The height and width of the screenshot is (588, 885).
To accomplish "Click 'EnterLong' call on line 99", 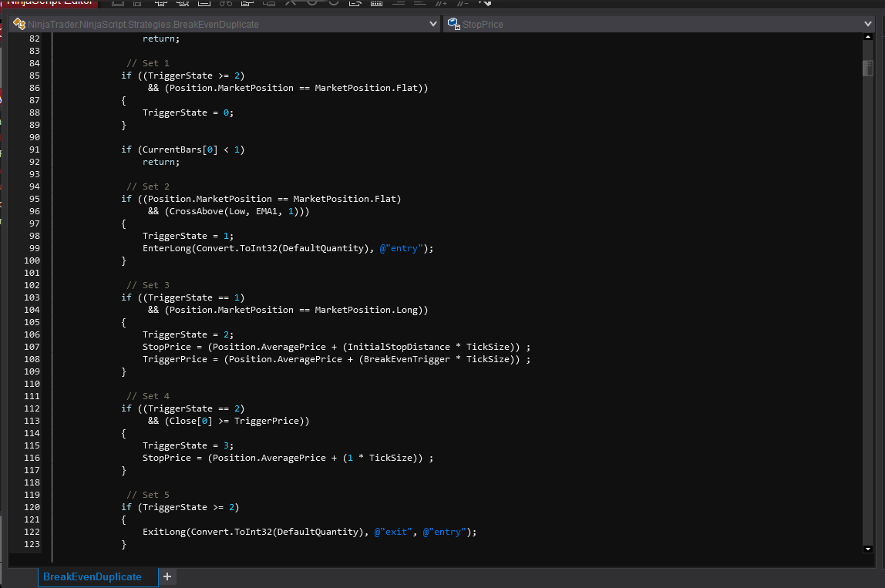I will coord(167,248).
